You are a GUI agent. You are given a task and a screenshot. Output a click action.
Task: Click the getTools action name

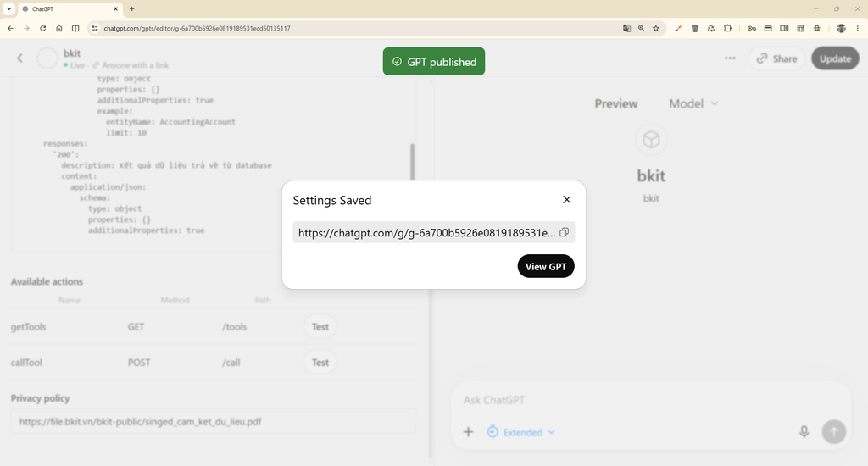(x=28, y=326)
